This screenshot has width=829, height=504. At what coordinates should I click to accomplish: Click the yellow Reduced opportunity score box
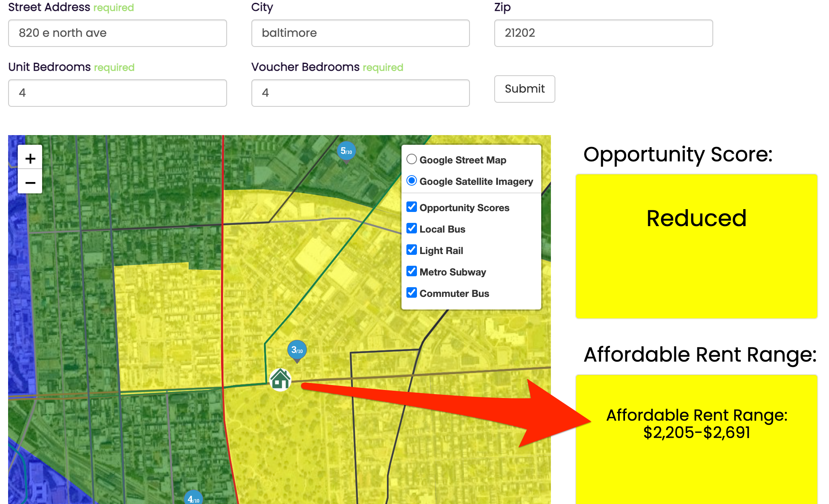click(x=696, y=246)
